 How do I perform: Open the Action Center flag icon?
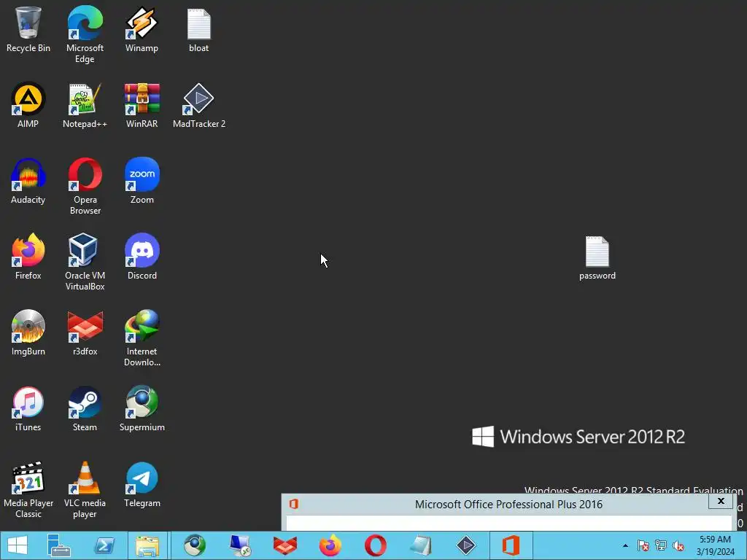click(643, 545)
